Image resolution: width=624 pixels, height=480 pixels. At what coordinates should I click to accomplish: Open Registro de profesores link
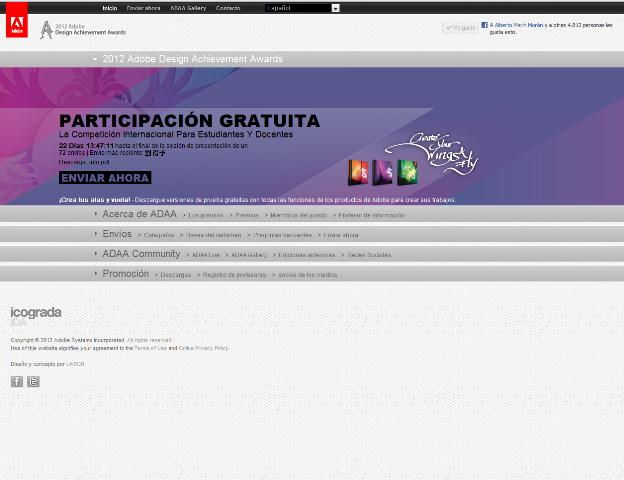(x=234, y=275)
